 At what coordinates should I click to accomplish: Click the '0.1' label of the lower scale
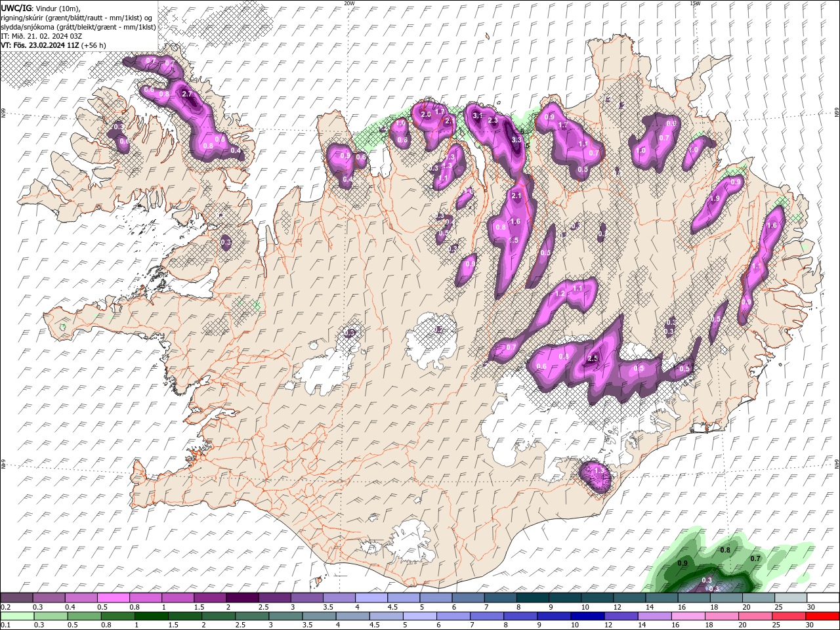pyautogui.click(x=5, y=626)
